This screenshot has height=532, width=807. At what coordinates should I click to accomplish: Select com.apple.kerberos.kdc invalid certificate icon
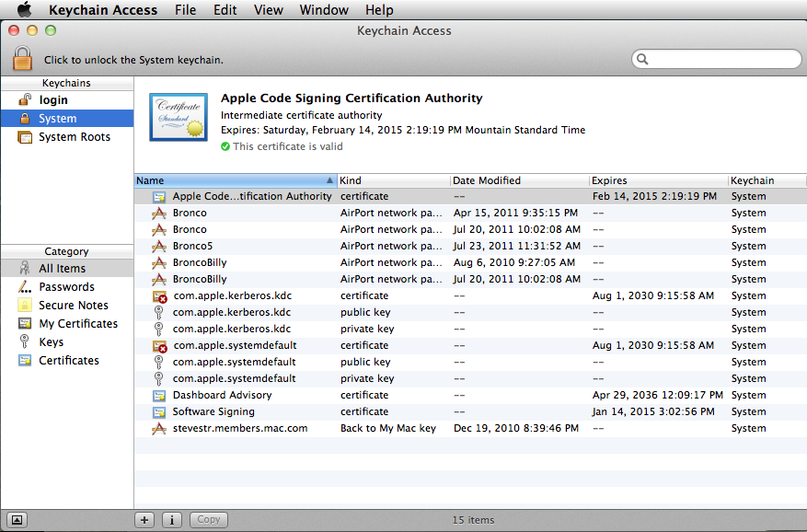click(x=160, y=296)
